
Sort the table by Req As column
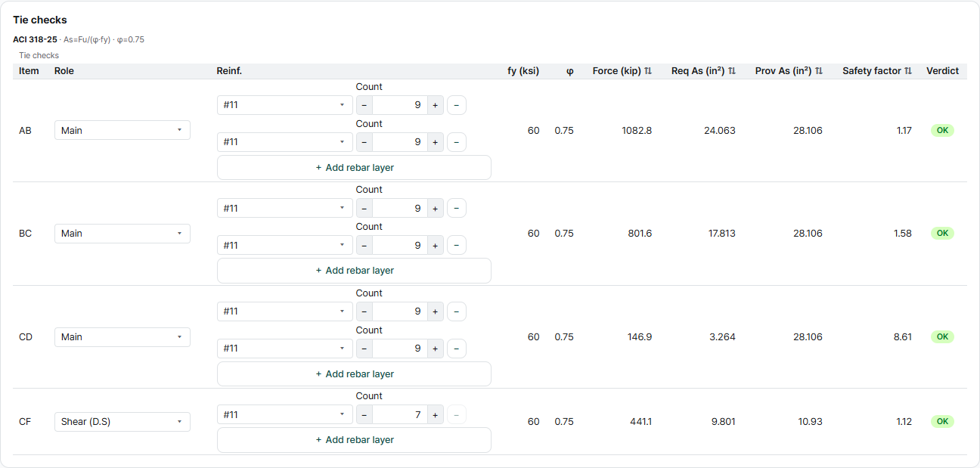(x=732, y=71)
